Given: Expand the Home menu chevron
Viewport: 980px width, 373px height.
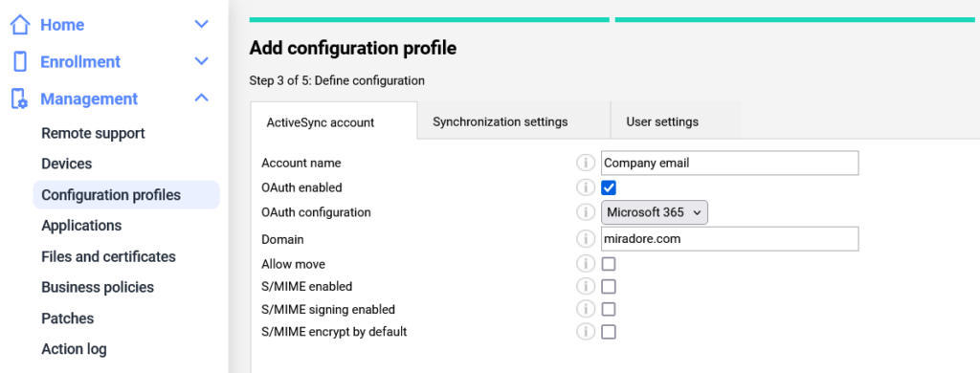Looking at the screenshot, I should click(x=201, y=24).
